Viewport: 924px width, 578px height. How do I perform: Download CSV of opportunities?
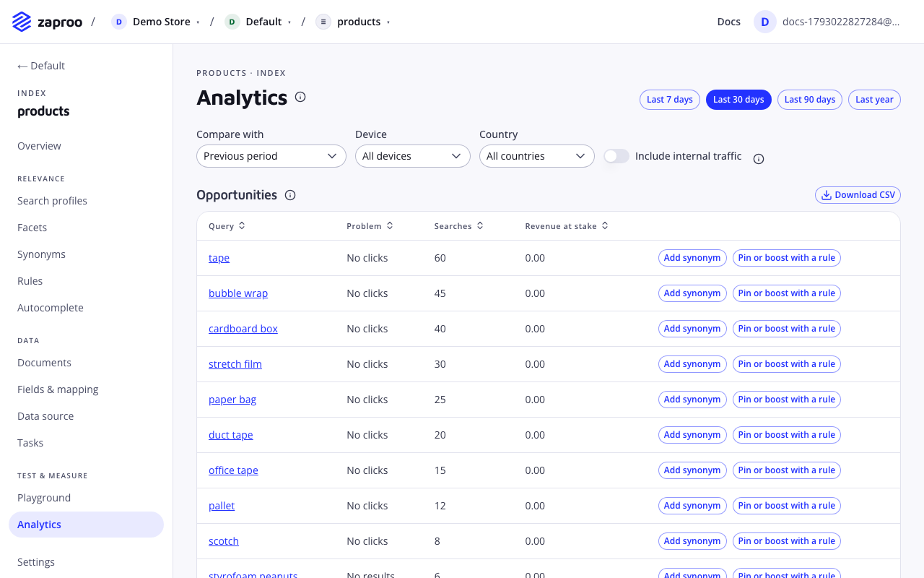[858, 195]
